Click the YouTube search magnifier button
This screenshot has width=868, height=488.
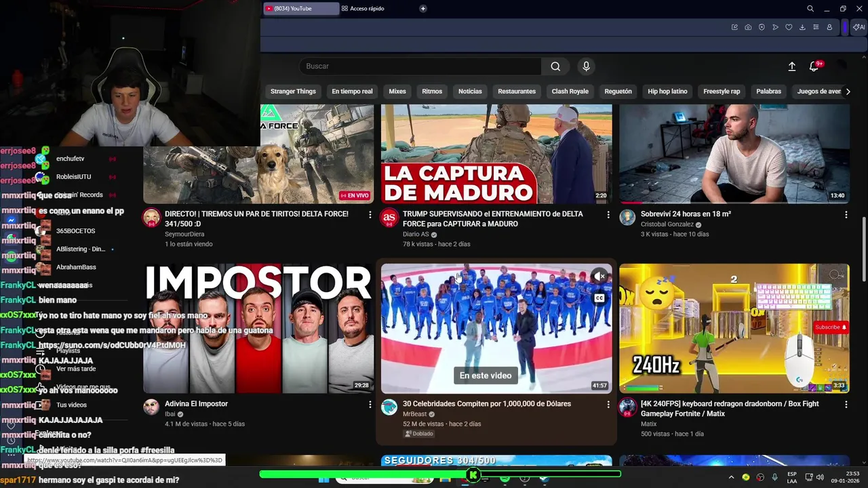(x=555, y=66)
